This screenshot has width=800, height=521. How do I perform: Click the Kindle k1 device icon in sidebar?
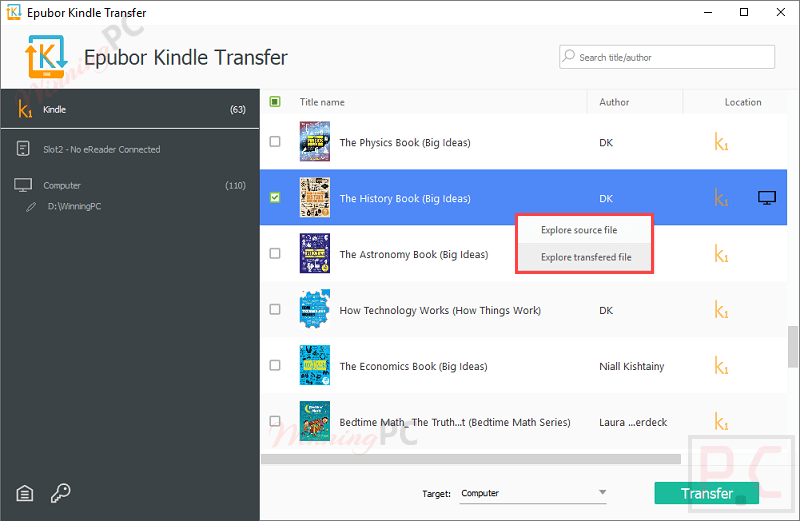tap(24, 109)
